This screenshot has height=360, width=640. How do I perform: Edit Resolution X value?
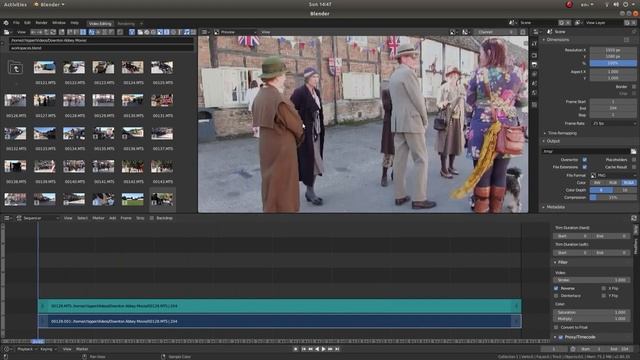click(x=613, y=50)
